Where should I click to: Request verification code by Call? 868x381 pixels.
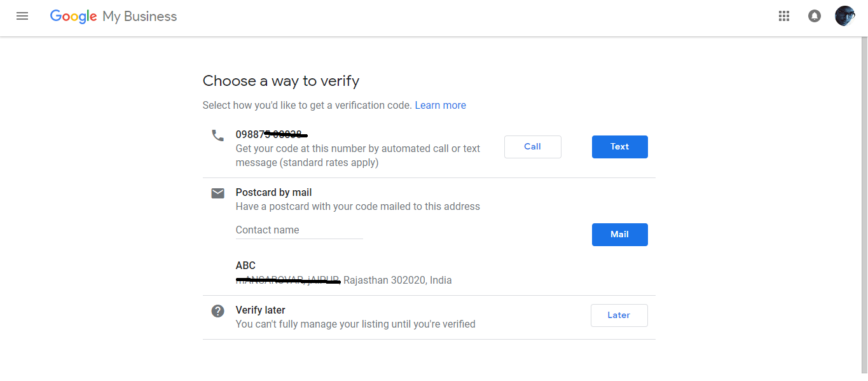coord(533,147)
